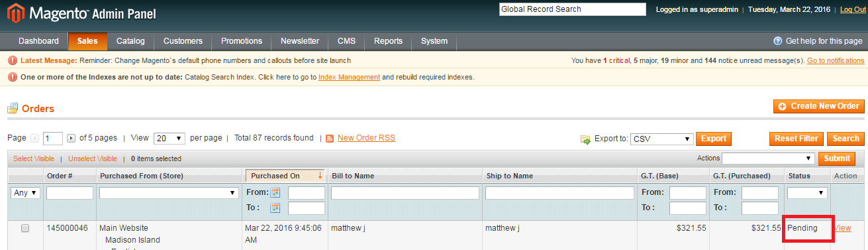The image size is (868, 250).
Task: Open the Index Management link
Action: 349,77
